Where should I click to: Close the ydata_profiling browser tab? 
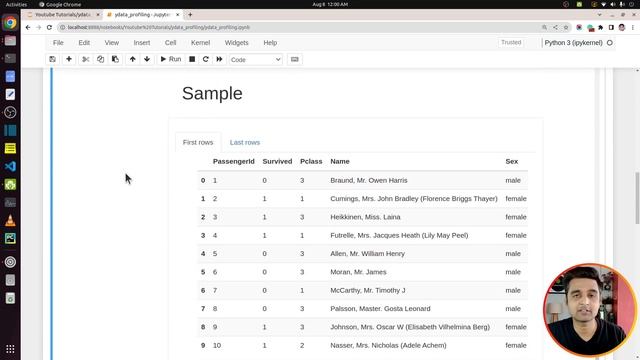178,15
